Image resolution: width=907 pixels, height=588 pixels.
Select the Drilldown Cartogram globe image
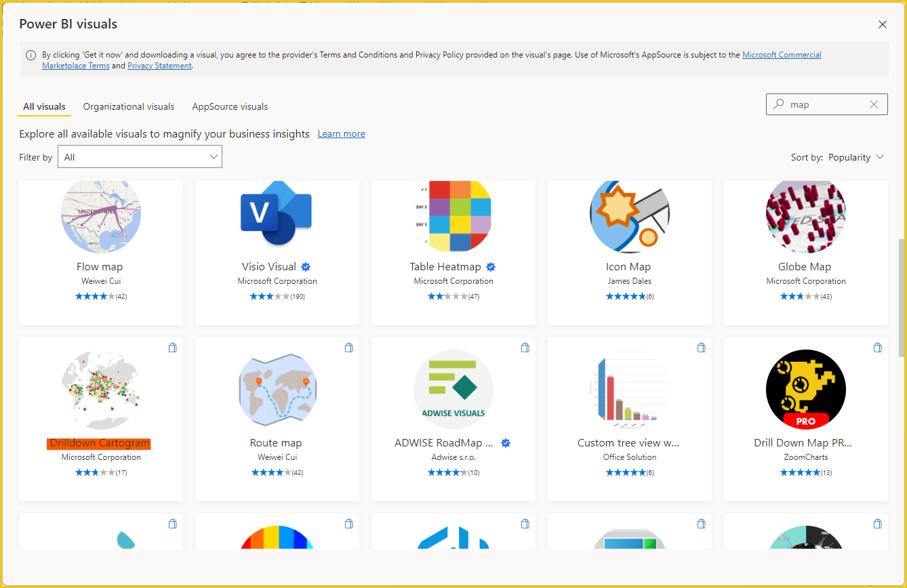[101, 390]
